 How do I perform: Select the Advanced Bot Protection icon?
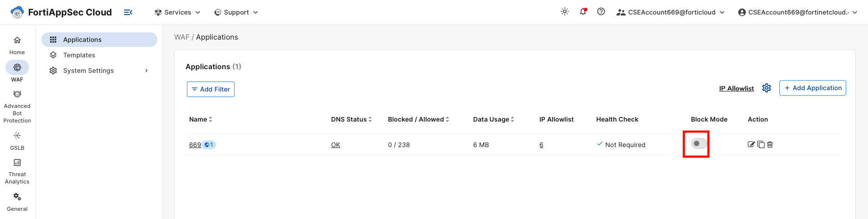coord(17,94)
